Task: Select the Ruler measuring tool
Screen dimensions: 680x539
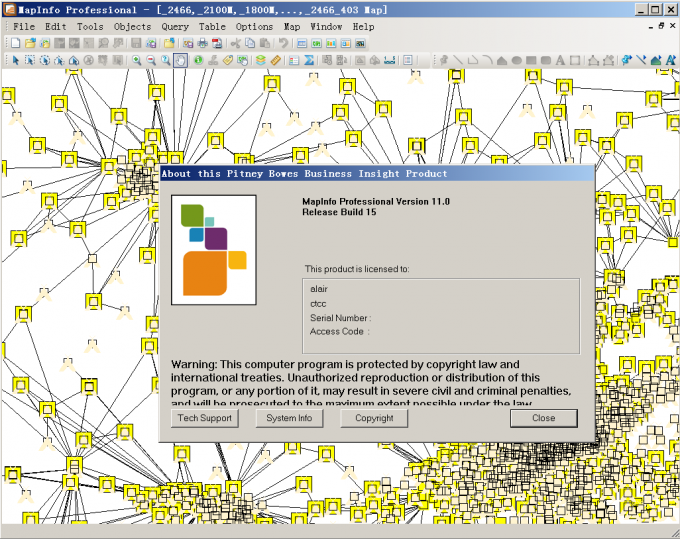Action: pyautogui.click(x=275, y=60)
